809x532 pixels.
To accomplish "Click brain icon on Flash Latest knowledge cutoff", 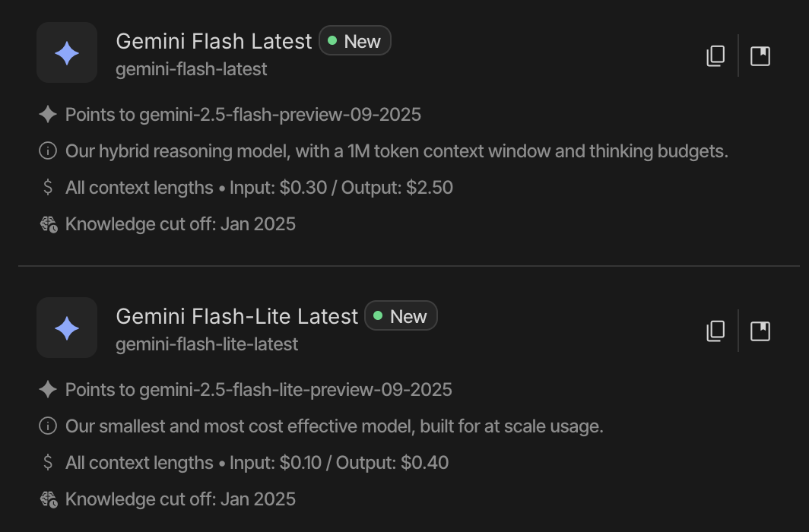I will (49, 224).
